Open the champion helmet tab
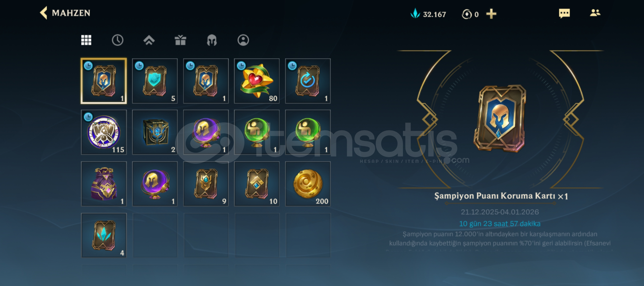The image size is (644, 286). (212, 41)
